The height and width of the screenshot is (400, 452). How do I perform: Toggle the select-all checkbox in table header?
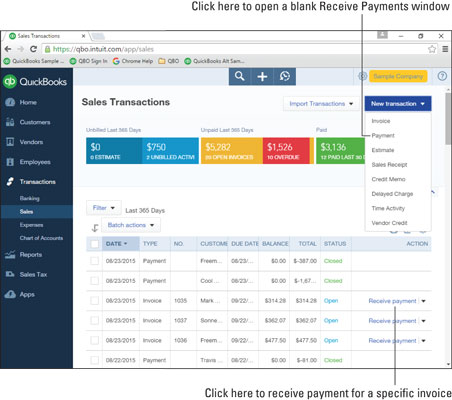point(95,244)
